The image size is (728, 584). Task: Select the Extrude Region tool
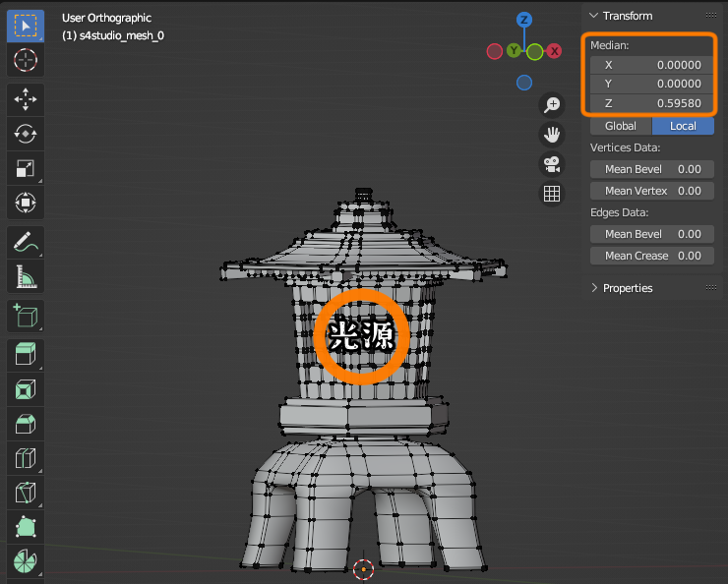click(26, 355)
